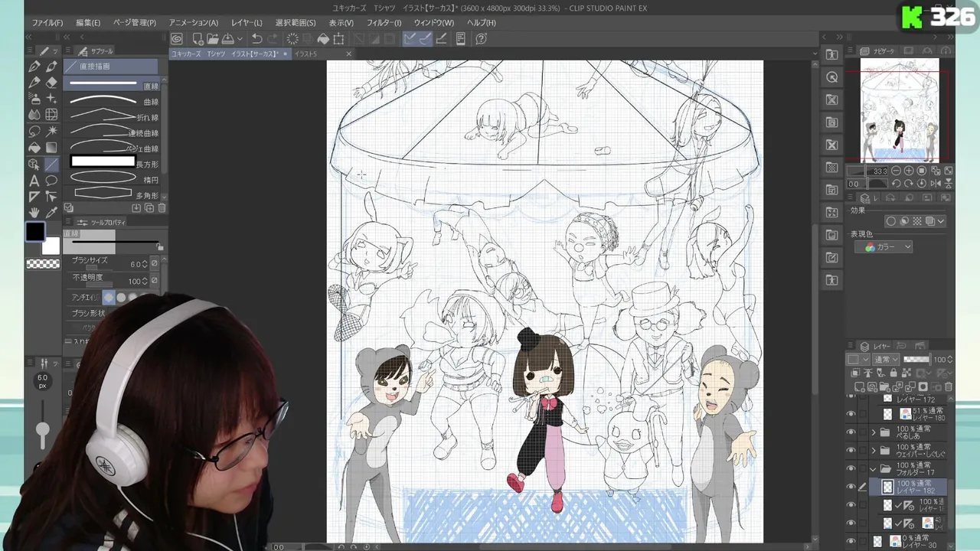Click the layer opacity slider
The width and height of the screenshot is (980, 551).
pos(916,360)
